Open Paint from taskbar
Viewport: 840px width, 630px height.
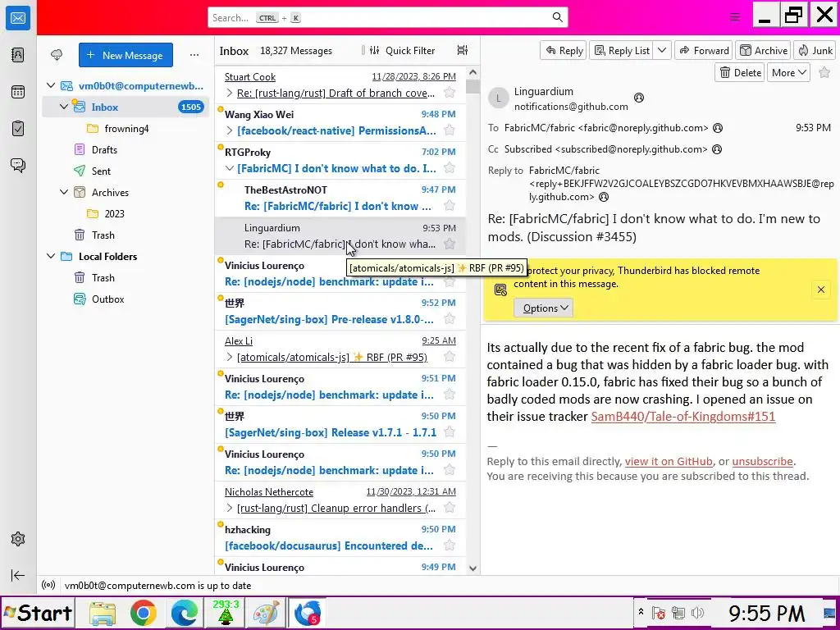[267, 614]
